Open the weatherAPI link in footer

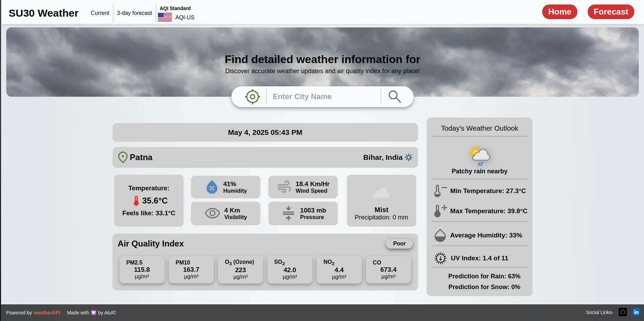coord(47,313)
